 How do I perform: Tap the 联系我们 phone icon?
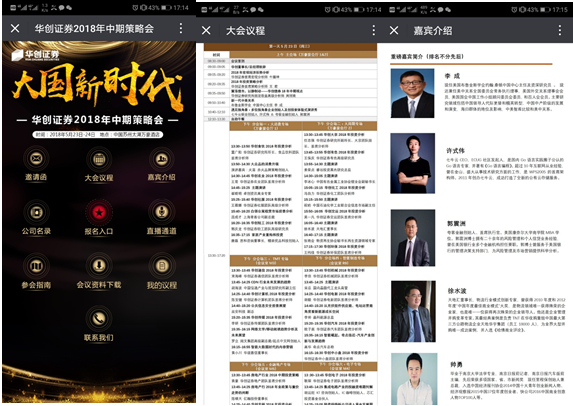99,319
